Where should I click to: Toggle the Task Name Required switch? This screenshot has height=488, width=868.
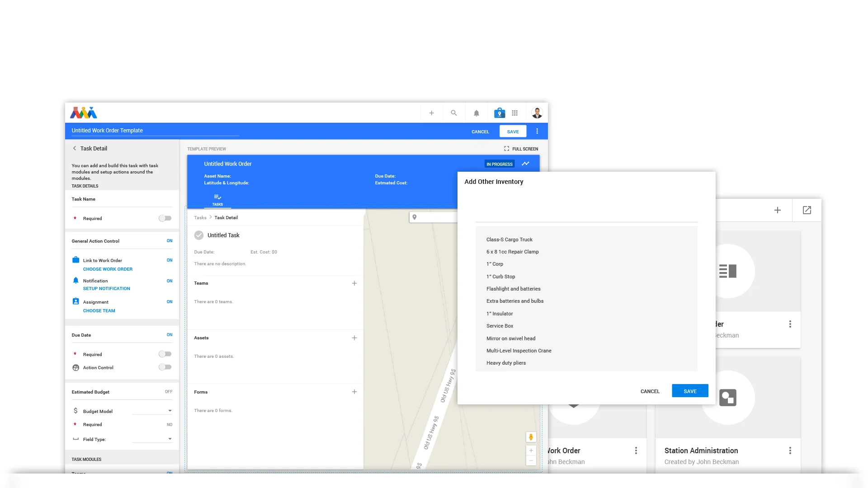tap(165, 218)
